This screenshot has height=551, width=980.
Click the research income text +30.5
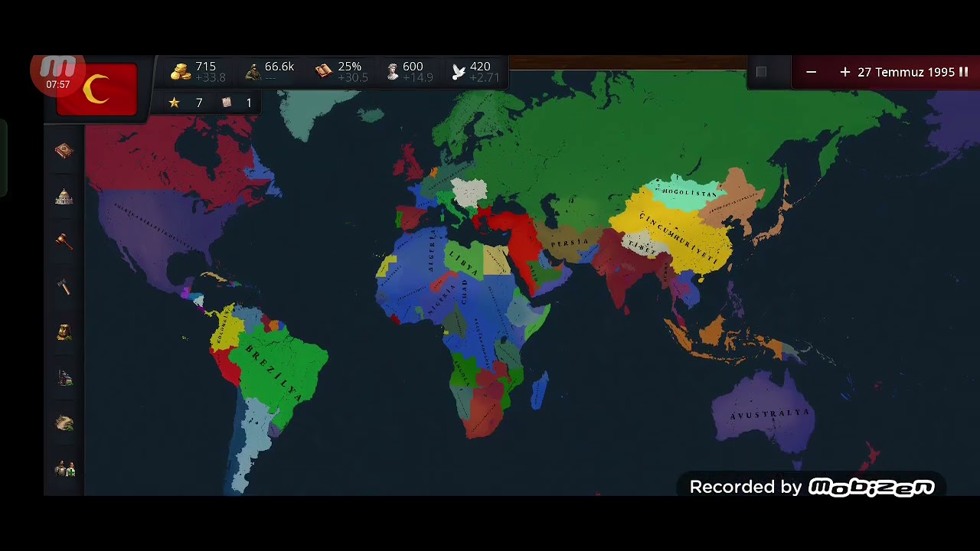[353, 78]
